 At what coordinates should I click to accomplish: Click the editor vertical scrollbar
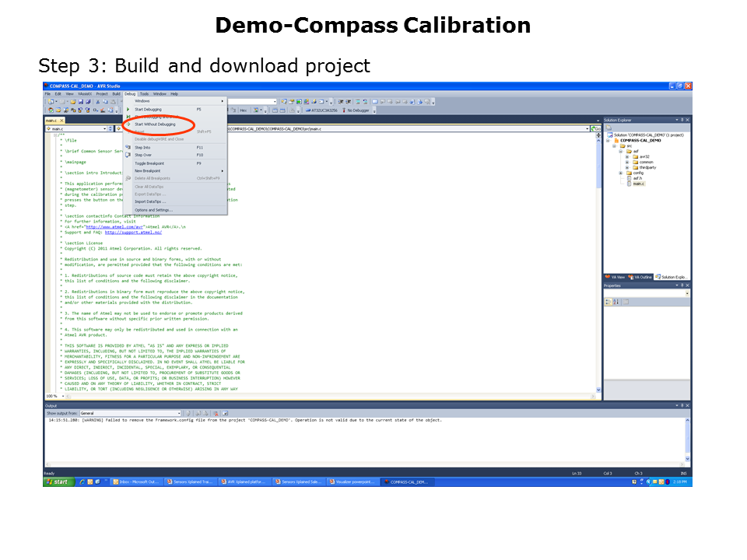pyautogui.click(x=598, y=262)
